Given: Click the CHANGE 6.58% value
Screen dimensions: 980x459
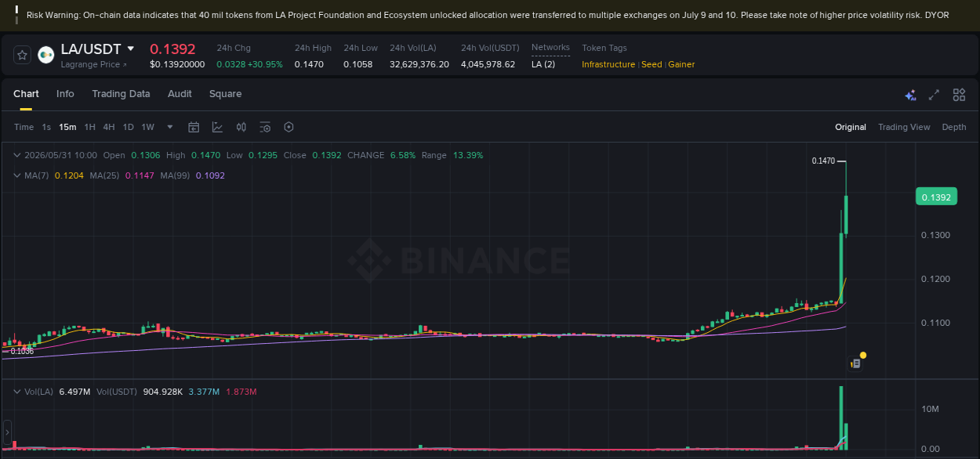Looking at the screenshot, I should click(403, 155).
